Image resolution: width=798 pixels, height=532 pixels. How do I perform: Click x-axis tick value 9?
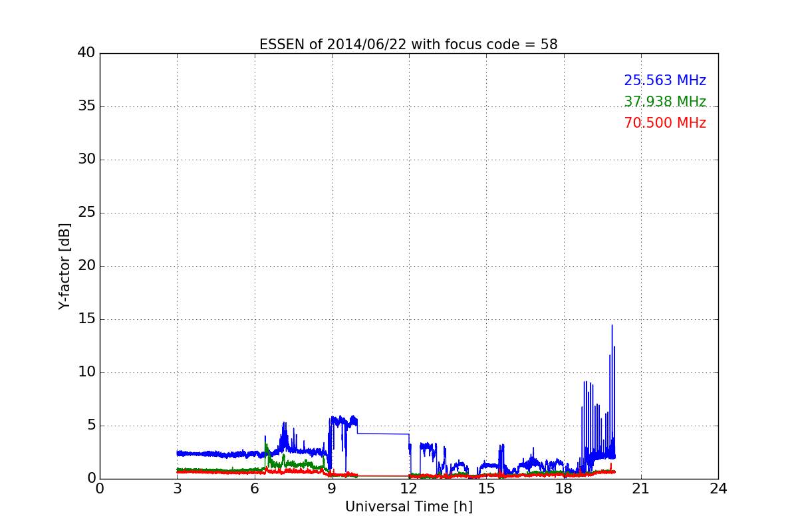(332, 489)
